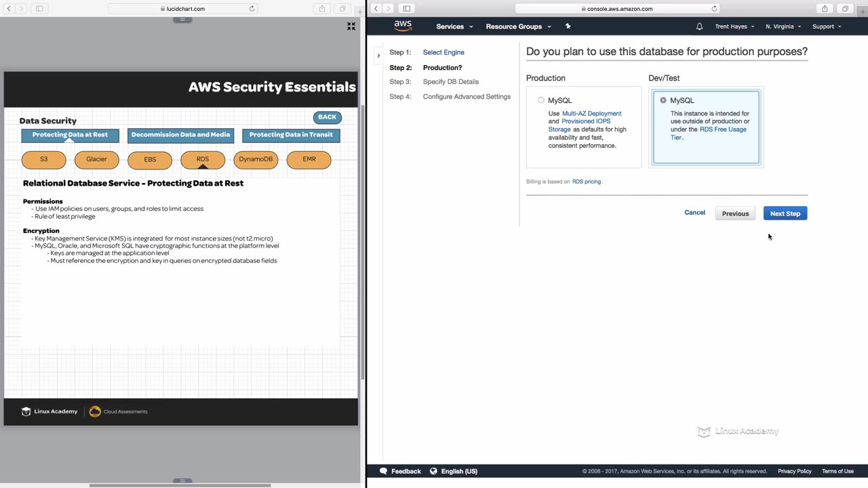Screen dimensions: 868x488
Task: Select the Dev/Test MySQL radio button
Action: pyautogui.click(x=663, y=100)
